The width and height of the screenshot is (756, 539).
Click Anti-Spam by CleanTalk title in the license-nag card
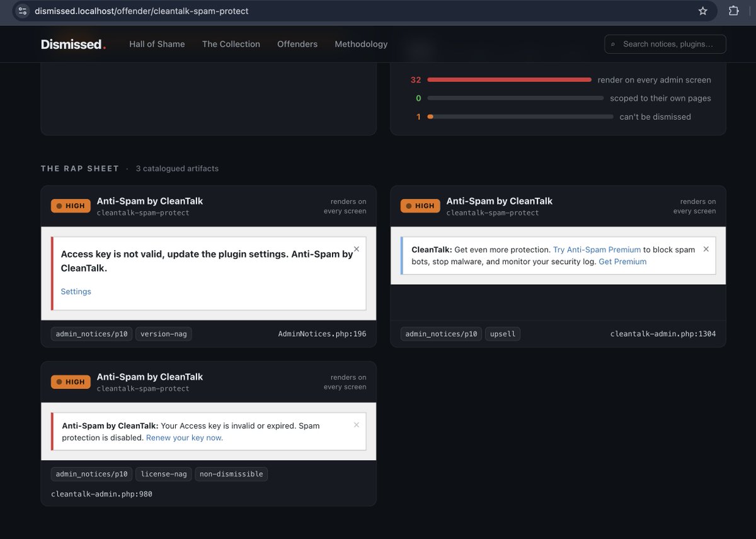[150, 377]
